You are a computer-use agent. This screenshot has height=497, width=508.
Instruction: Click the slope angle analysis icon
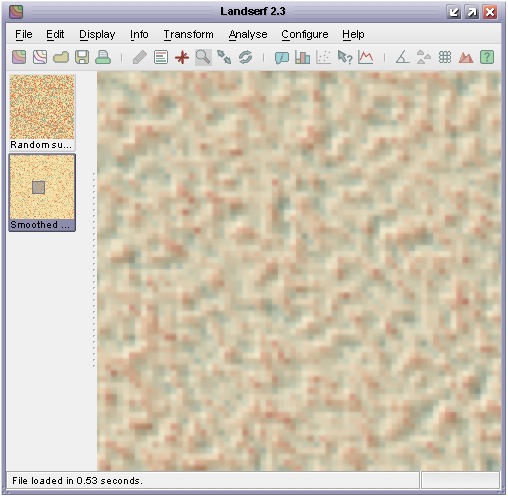(x=402, y=57)
